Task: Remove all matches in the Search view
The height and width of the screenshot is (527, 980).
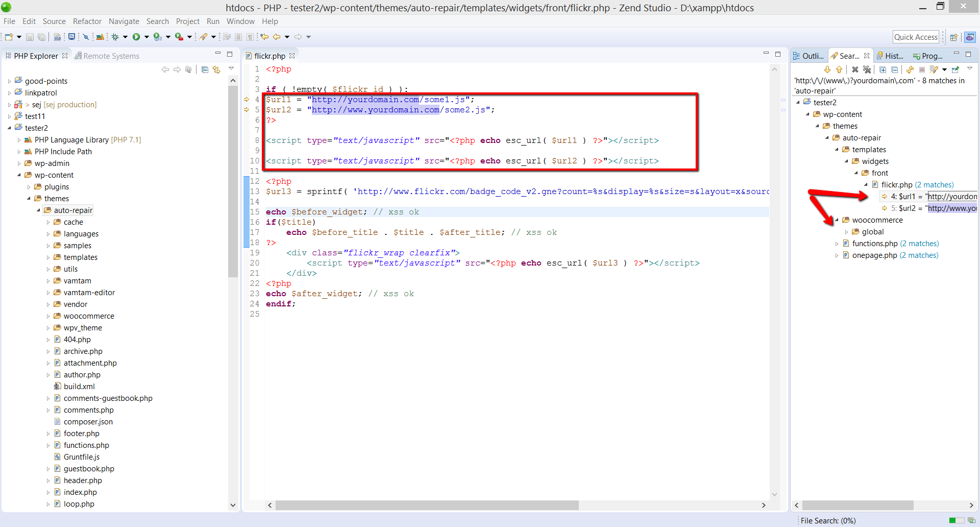Action: point(867,70)
